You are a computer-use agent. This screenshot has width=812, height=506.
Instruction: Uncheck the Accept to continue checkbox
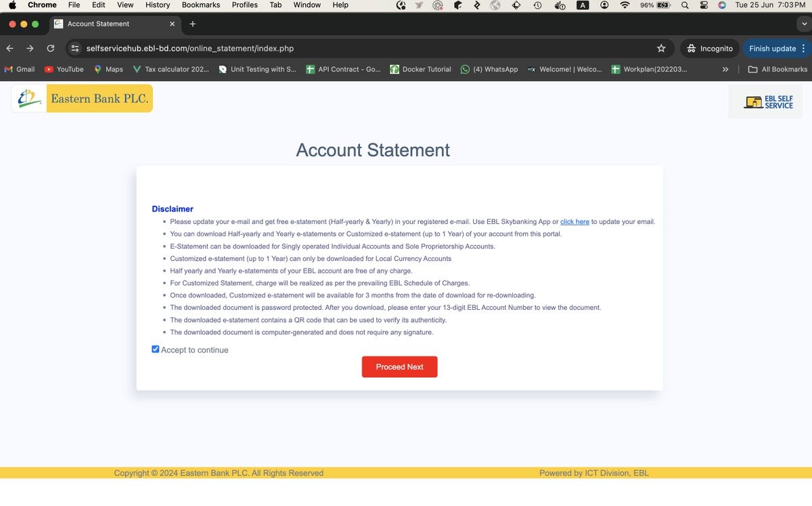pos(155,349)
